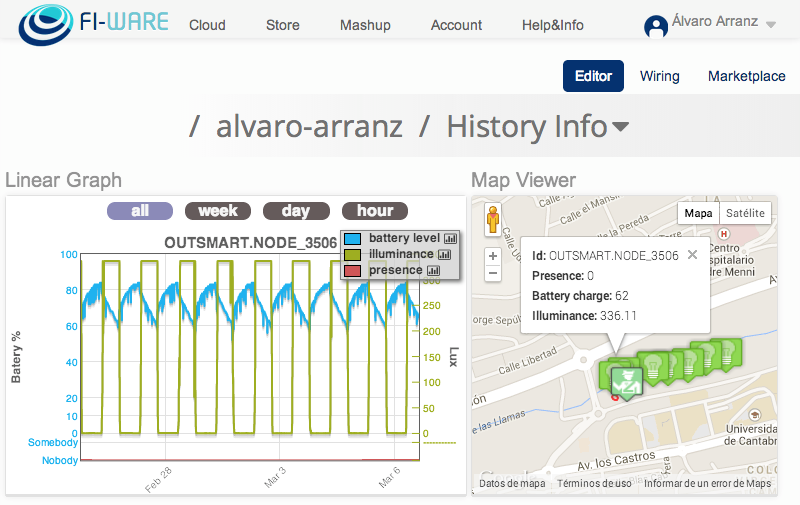The height and width of the screenshot is (505, 800).
Task: Open Términos de uso link
Action: pyautogui.click(x=594, y=484)
